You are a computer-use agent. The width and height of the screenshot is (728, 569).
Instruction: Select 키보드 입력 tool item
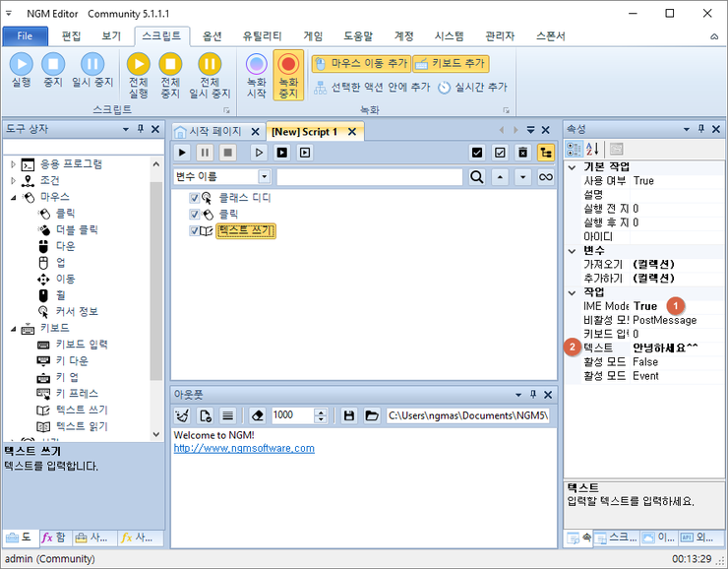point(73,345)
